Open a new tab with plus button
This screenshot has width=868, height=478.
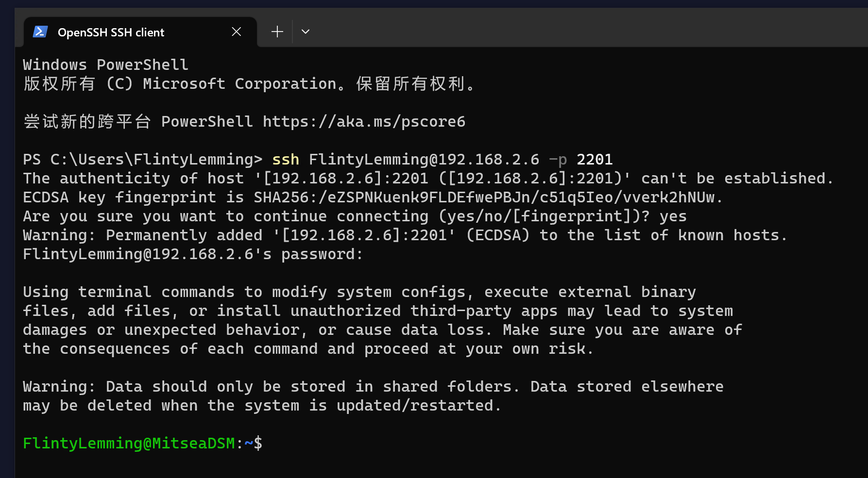pyautogui.click(x=277, y=32)
